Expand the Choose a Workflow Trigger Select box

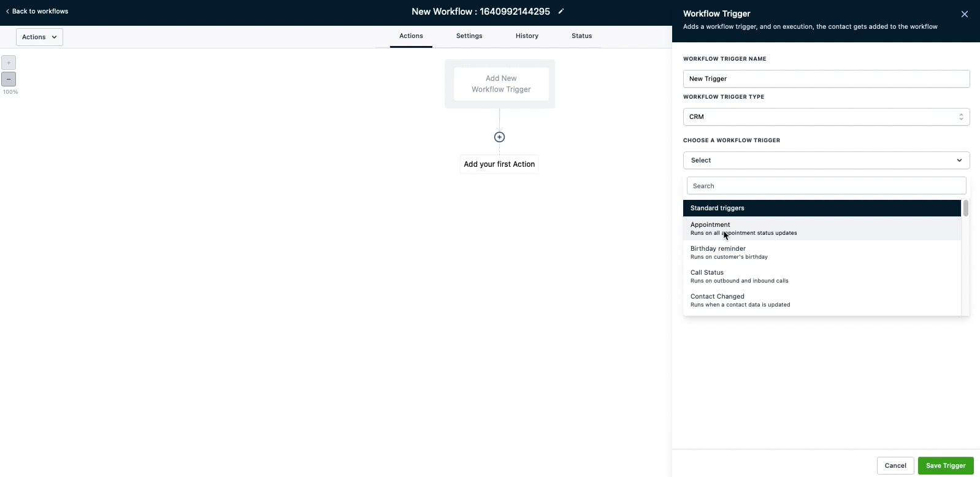point(826,160)
